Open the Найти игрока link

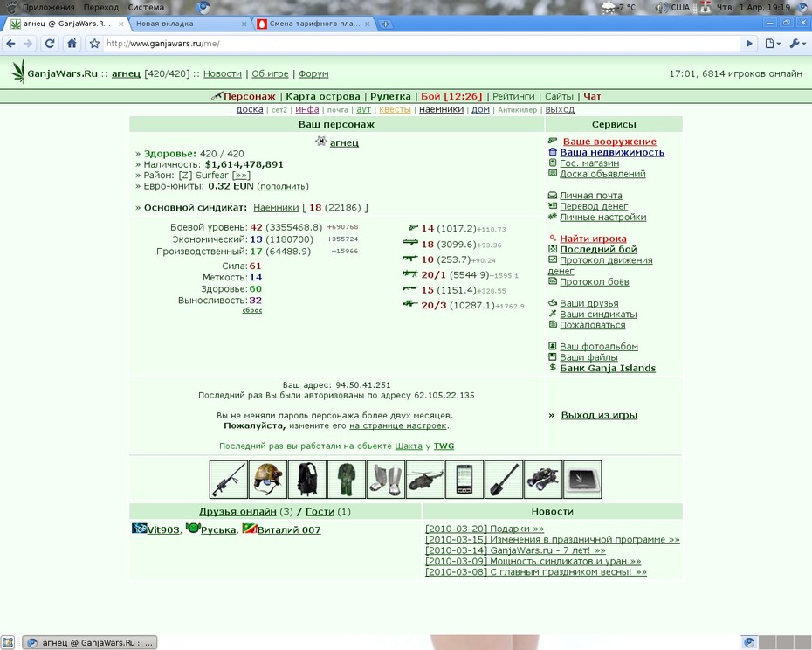pyautogui.click(x=593, y=239)
